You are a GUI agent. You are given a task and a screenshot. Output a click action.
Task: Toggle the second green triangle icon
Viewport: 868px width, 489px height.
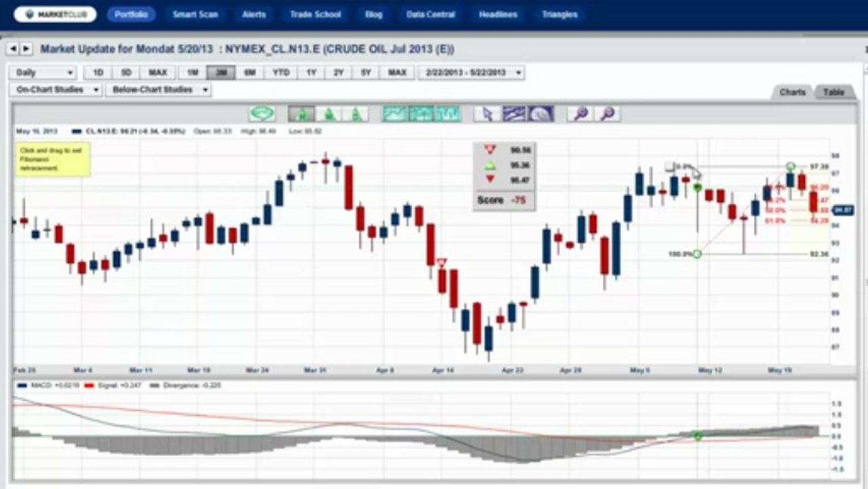(x=328, y=113)
